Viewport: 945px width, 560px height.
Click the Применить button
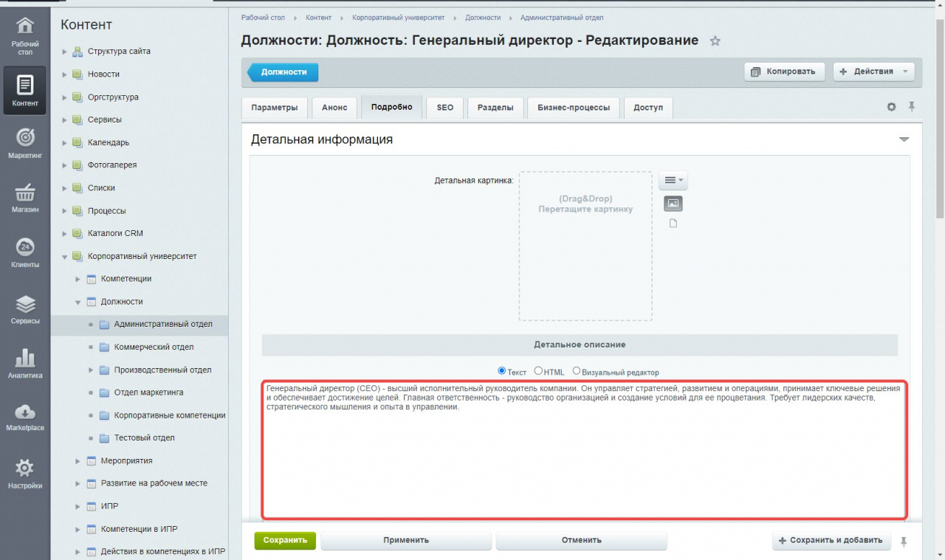pyautogui.click(x=406, y=540)
